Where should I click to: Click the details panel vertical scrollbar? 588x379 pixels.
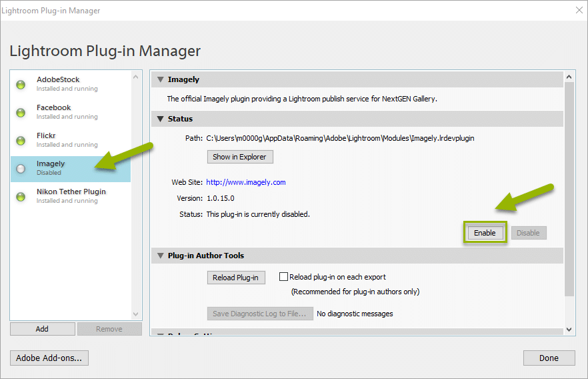[x=569, y=187]
